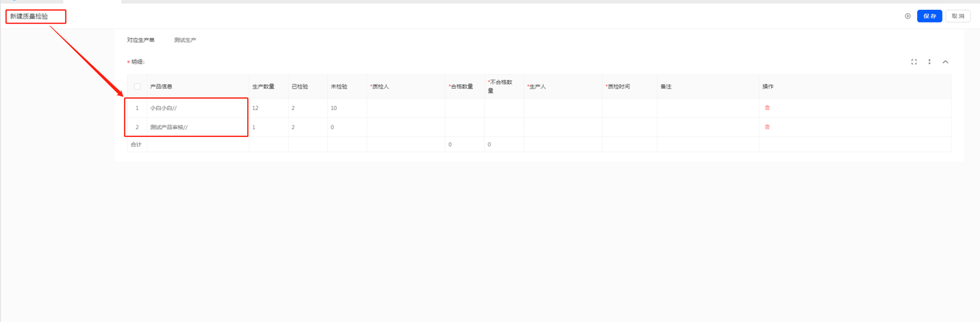The width and height of the screenshot is (980, 322).
Task: Click the 新建质量检验 page title
Action: [x=29, y=16]
